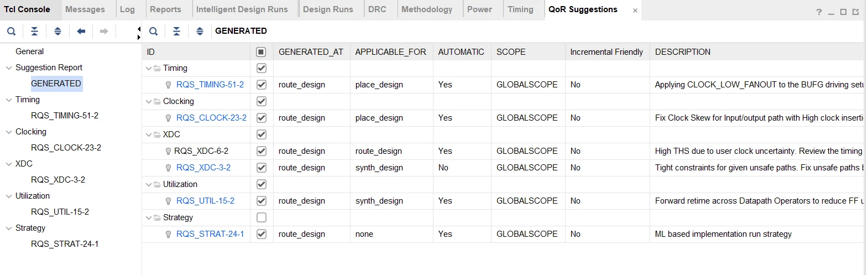Viewport: 868px width, 275px height.
Task: Collapse Clocking node in the left tree
Action: tap(8, 132)
